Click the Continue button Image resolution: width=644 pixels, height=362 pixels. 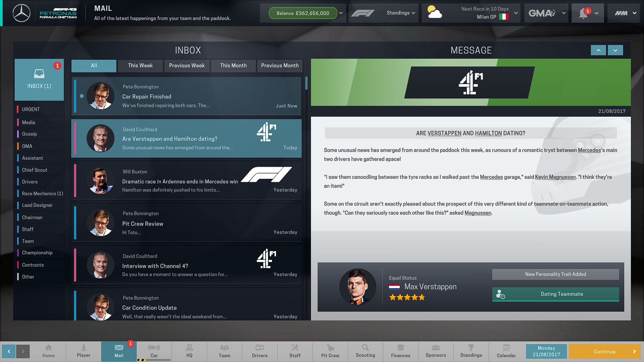click(x=605, y=352)
